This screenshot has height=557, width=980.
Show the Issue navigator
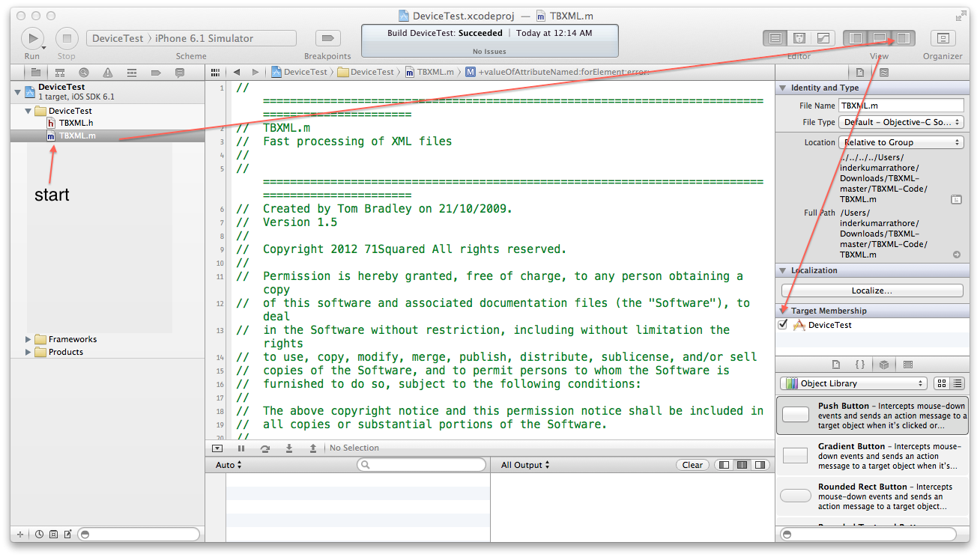click(108, 73)
